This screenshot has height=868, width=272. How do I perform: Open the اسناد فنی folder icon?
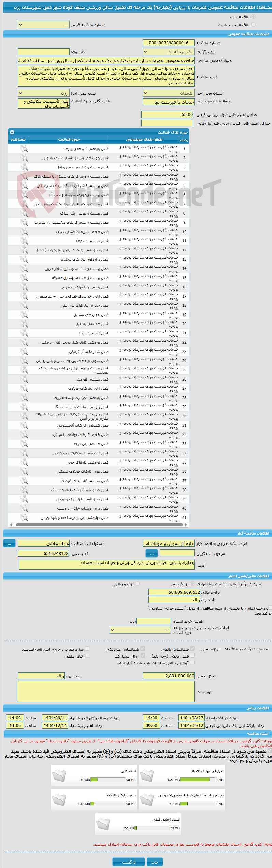tap(59, 775)
